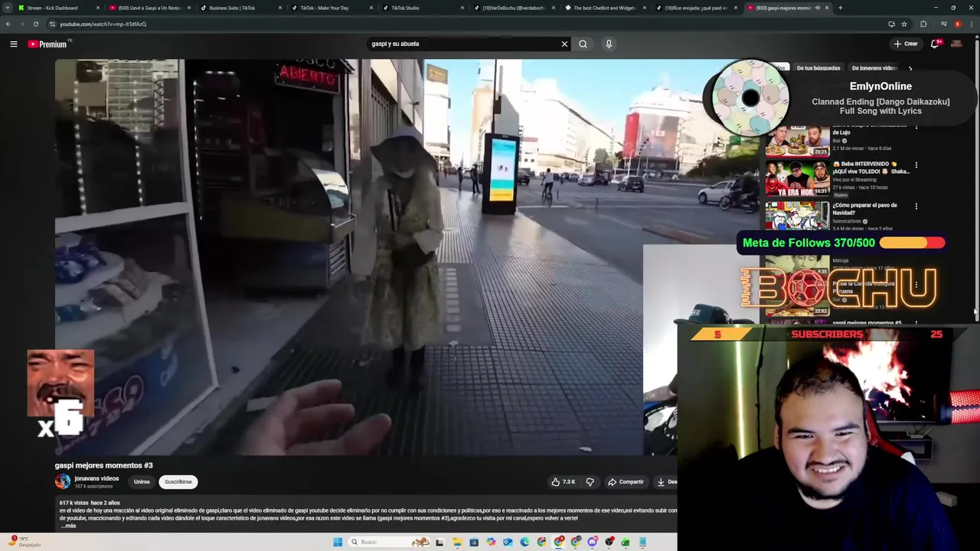The image size is (980, 551).
Task: Click the Compartir share button
Action: coord(626,481)
